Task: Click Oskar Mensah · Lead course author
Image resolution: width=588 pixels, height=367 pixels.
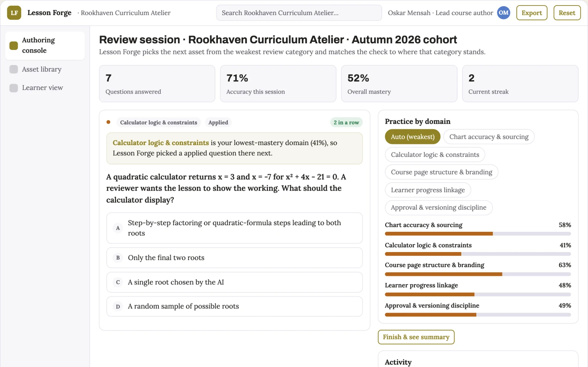Action: tap(440, 13)
